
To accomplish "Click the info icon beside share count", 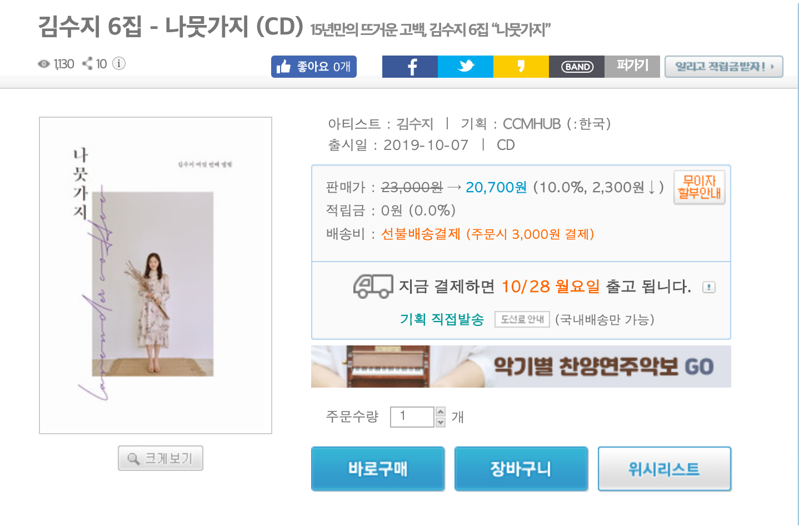I will (119, 63).
